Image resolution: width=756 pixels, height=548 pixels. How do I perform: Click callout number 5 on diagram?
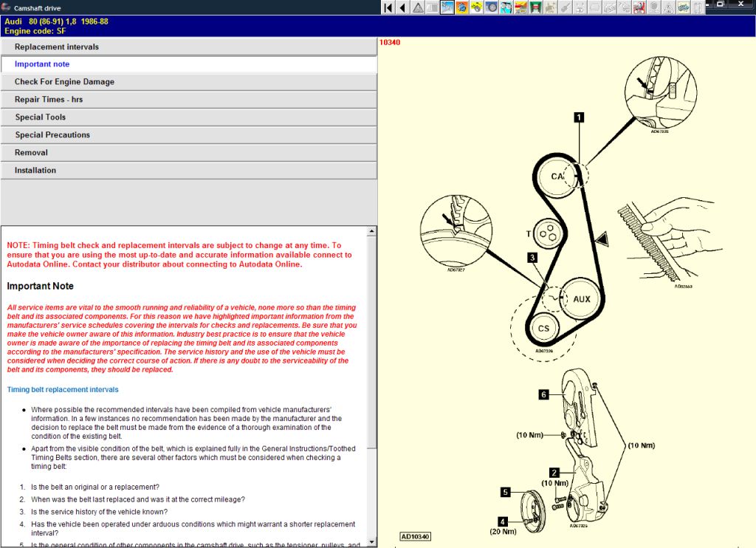pos(505,492)
